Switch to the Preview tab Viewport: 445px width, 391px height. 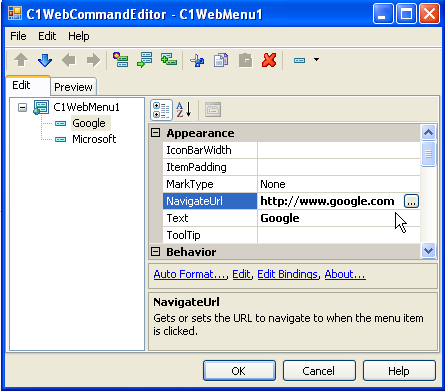pyautogui.click(x=73, y=87)
